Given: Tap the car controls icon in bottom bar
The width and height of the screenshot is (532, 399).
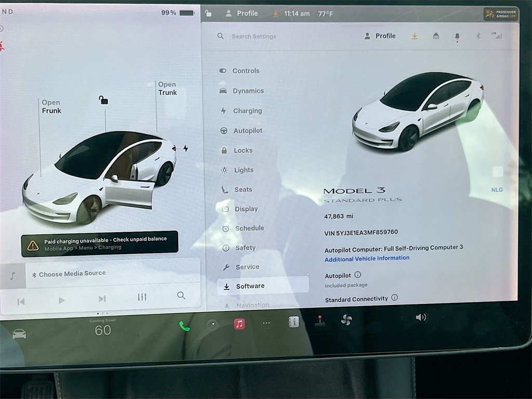Looking at the screenshot, I should (x=19, y=334).
